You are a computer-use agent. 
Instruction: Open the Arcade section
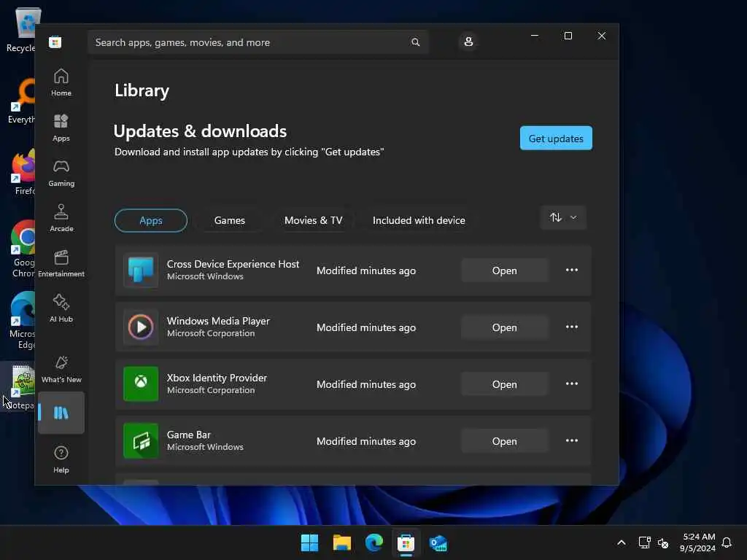[x=61, y=218]
